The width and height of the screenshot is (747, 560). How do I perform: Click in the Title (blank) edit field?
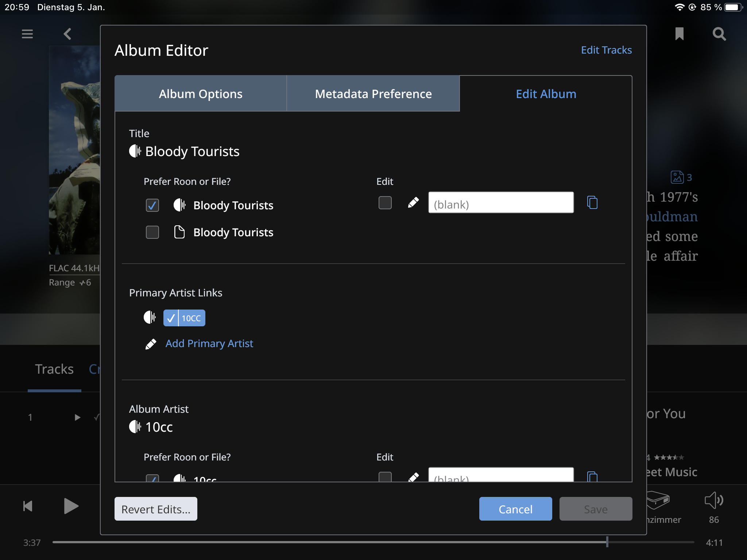pos(501,203)
